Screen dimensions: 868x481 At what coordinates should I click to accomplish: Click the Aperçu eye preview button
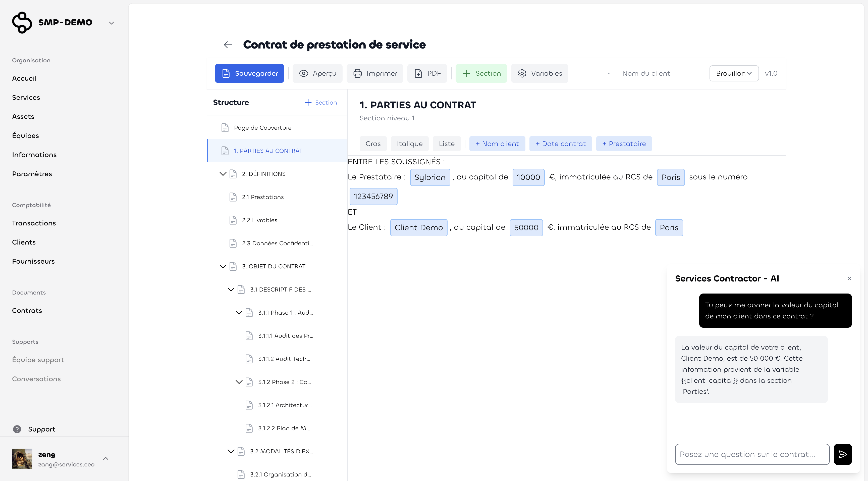pyautogui.click(x=317, y=73)
